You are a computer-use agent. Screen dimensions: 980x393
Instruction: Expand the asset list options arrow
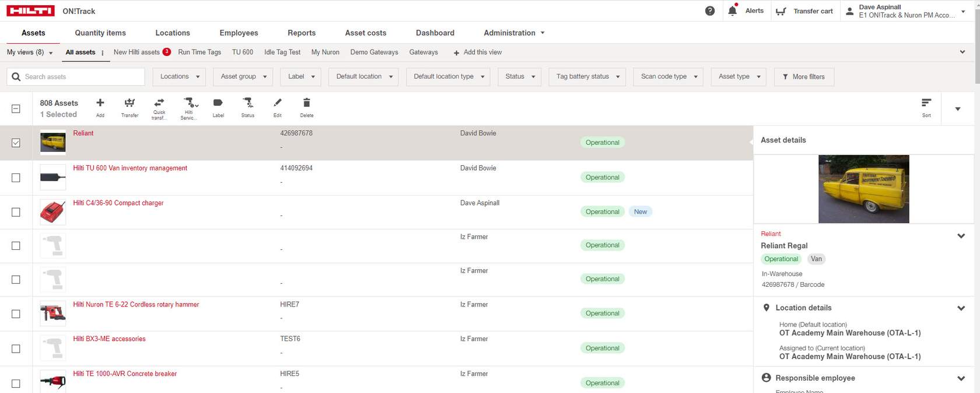tap(957, 109)
